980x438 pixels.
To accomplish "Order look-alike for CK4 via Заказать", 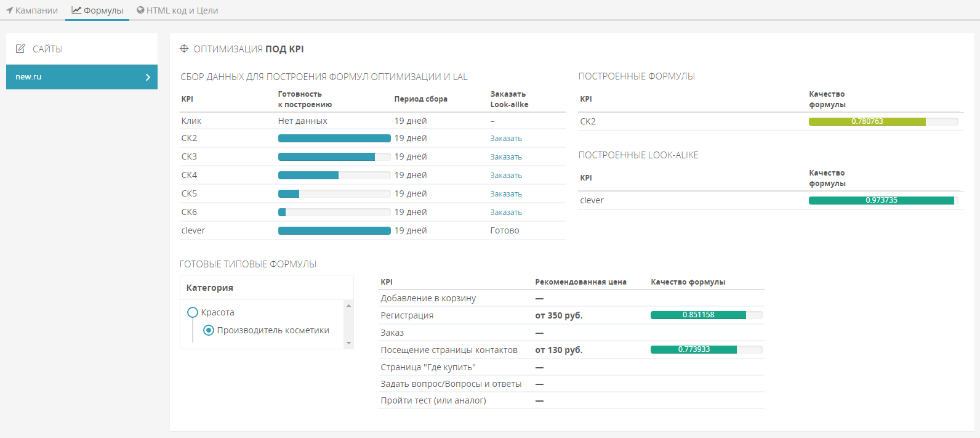I will pyautogui.click(x=506, y=176).
